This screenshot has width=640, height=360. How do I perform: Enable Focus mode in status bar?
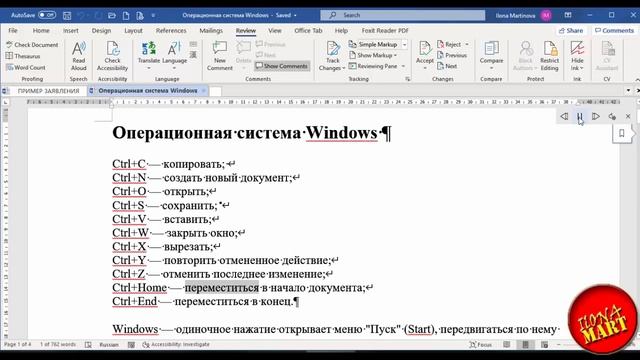[481, 345]
